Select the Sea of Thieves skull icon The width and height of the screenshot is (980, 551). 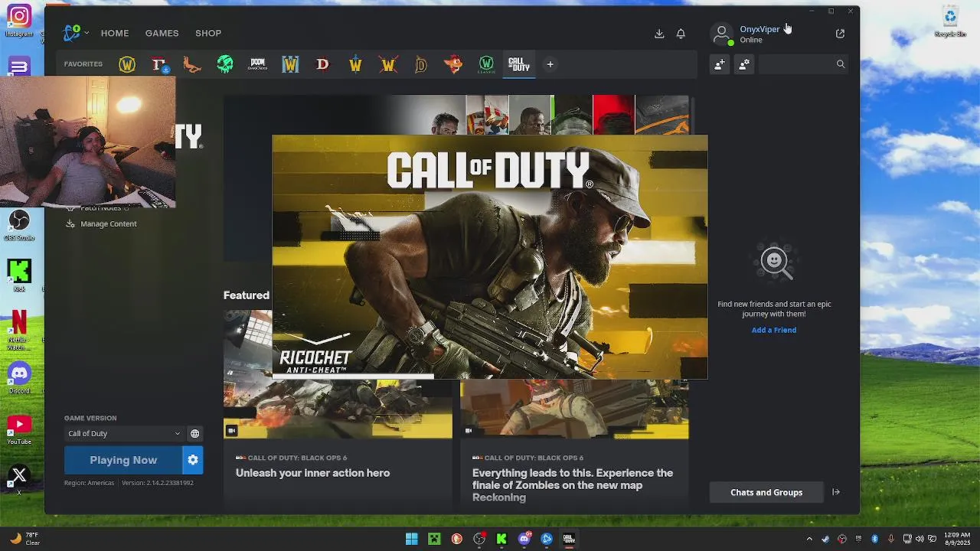tap(225, 64)
